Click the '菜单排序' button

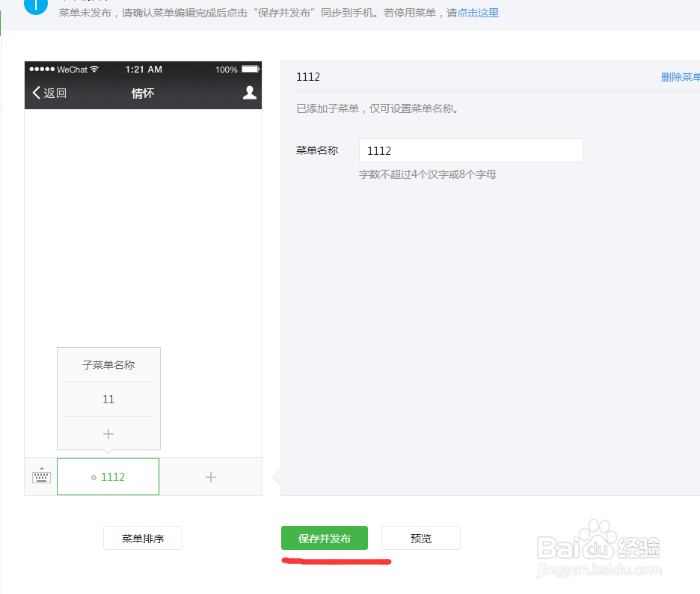(x=143, y=538)
